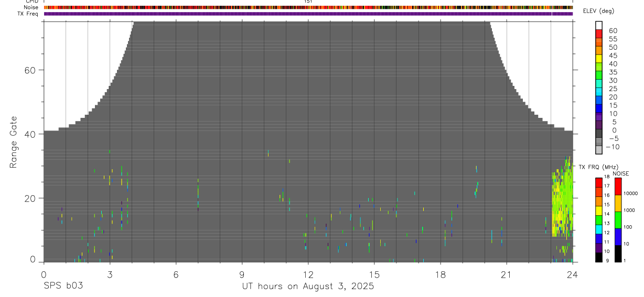Select the yellow NOISE swatch between 10000 and 1000

point(618,203)
